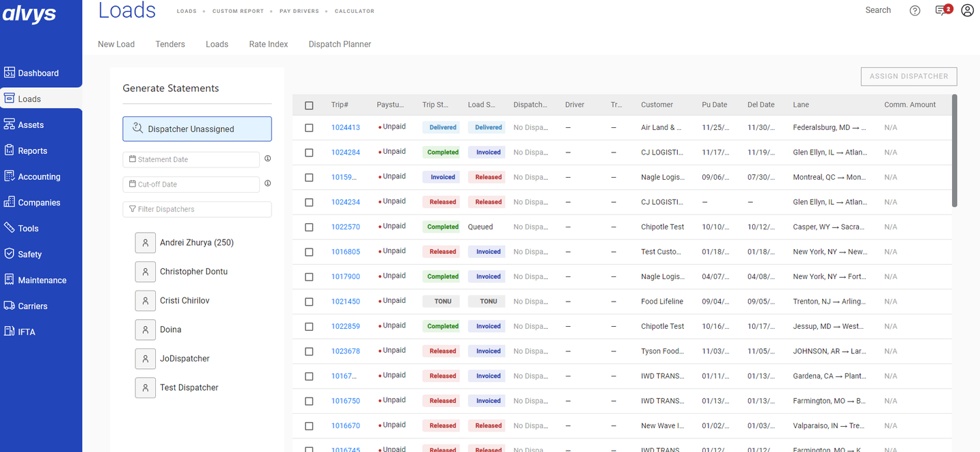This screenshot has height=452, width=980.
Task: Check the box for trip 1017900
Action: [x=309, y=277]
